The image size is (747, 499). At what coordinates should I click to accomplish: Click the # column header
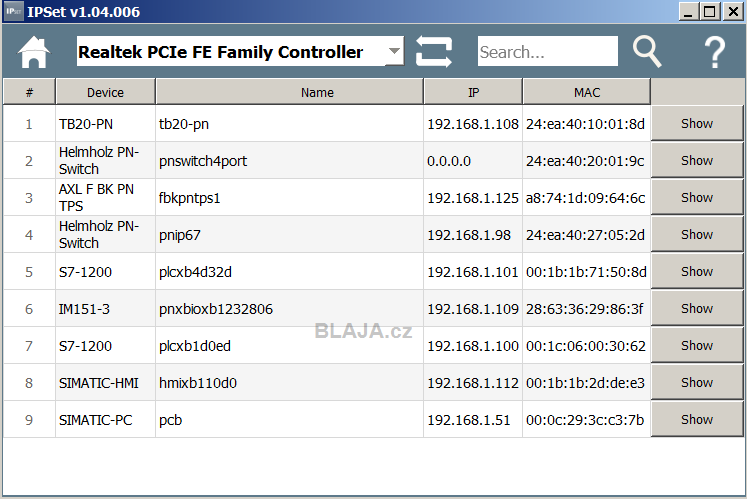tap(29, 92)
